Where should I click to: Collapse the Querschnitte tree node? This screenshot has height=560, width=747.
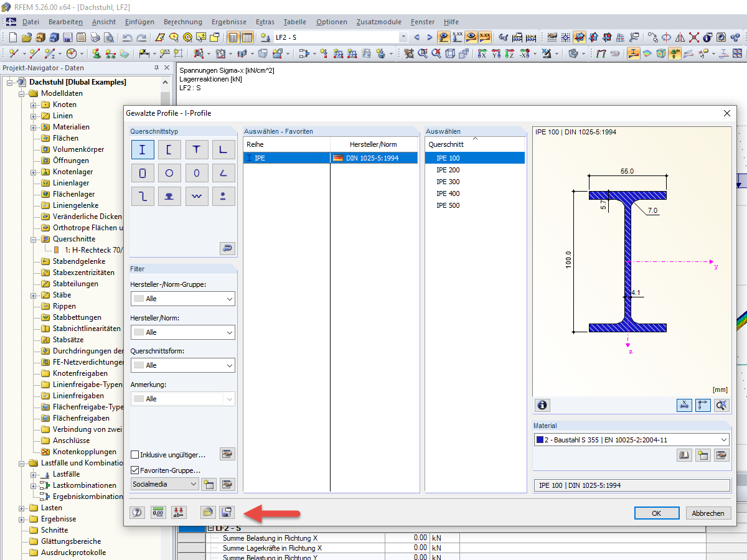[34, 239]
